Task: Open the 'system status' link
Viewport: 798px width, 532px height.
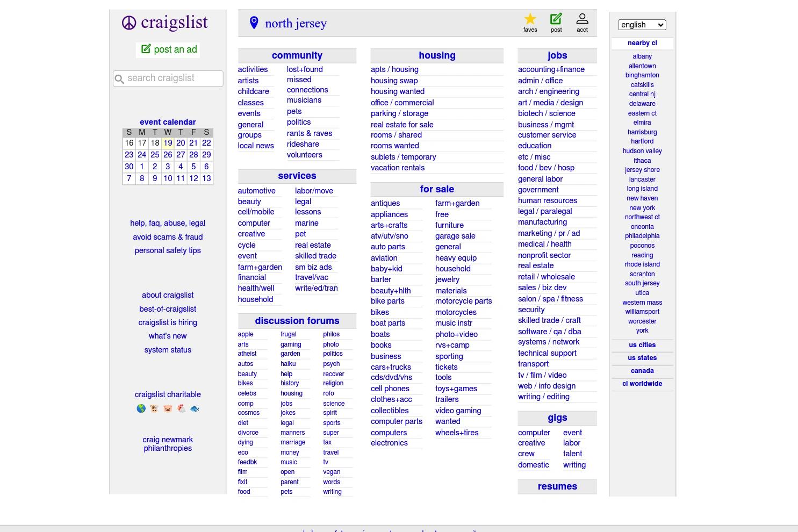Action: point(168,350)
